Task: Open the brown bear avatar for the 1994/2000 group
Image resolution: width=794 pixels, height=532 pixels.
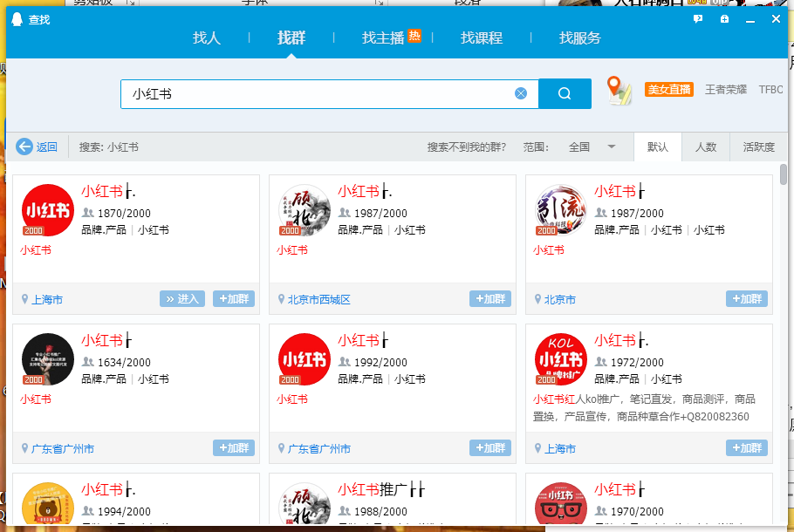Action: point(48,504)
